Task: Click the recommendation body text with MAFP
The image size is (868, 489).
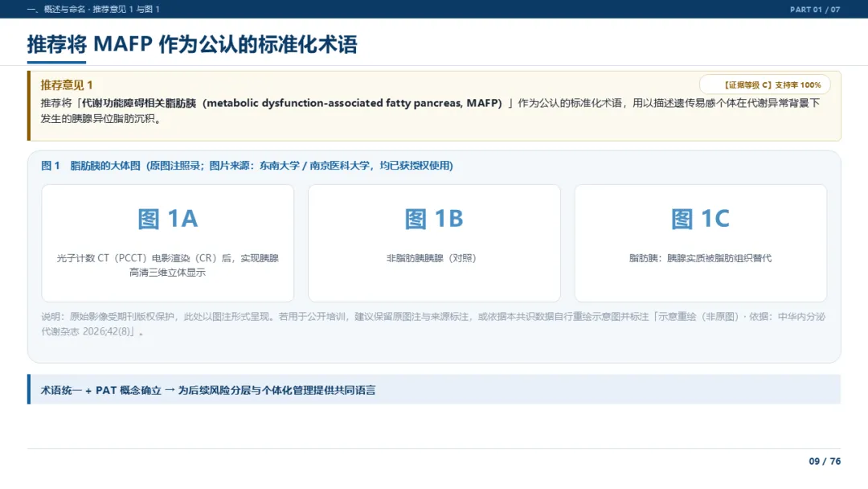Action: click(x=430, y=111)
